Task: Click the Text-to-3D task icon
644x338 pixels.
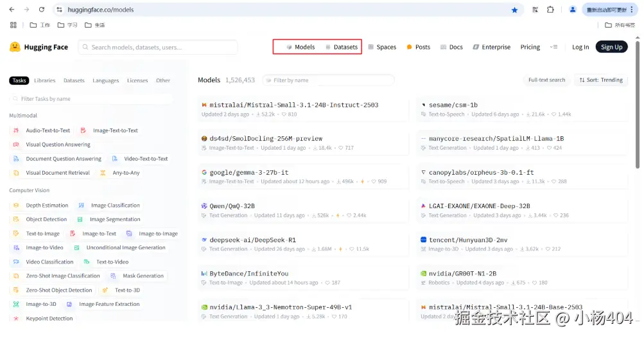Action: pyautogui.click(x=105, y=290)
